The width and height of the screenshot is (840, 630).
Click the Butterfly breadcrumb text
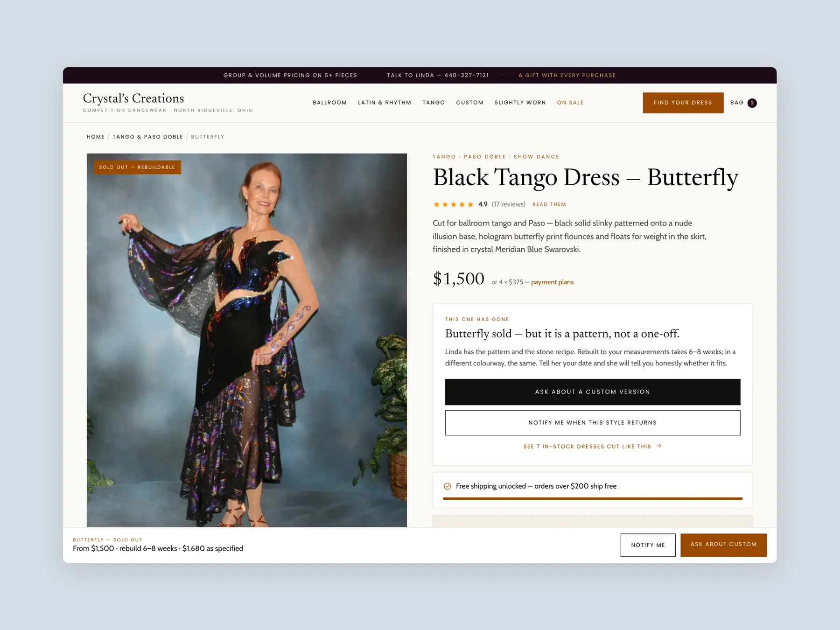[x=208, y=137]
